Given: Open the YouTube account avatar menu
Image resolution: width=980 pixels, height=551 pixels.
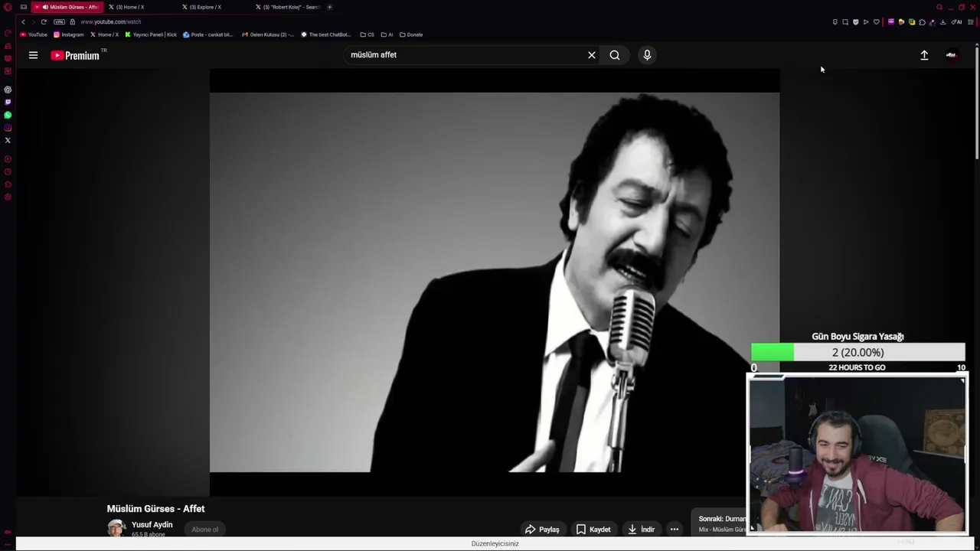Looking at the screenshot, I should [951, 55].
